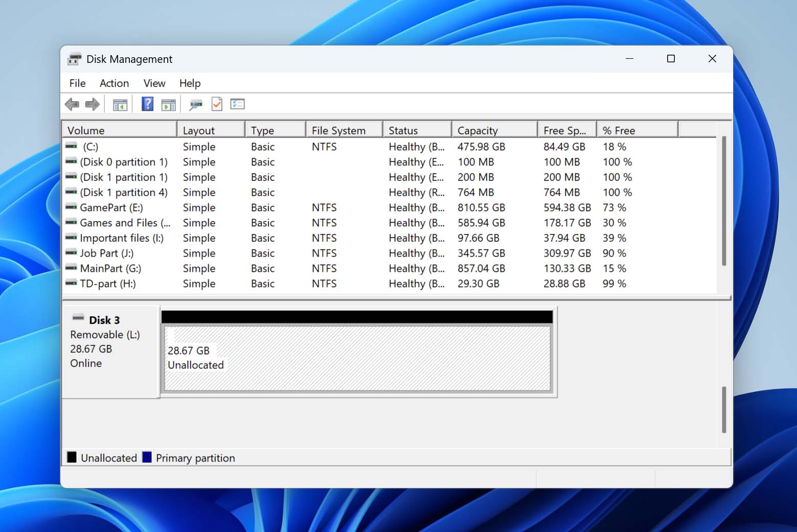Click the Settings checklist toolbar icon

[238, 104]
